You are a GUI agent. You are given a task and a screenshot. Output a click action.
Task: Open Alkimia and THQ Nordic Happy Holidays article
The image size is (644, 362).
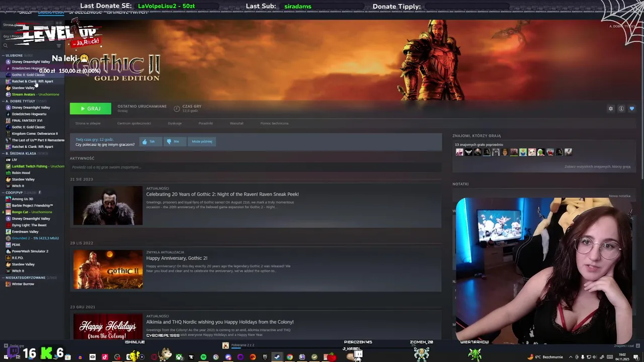220,322
